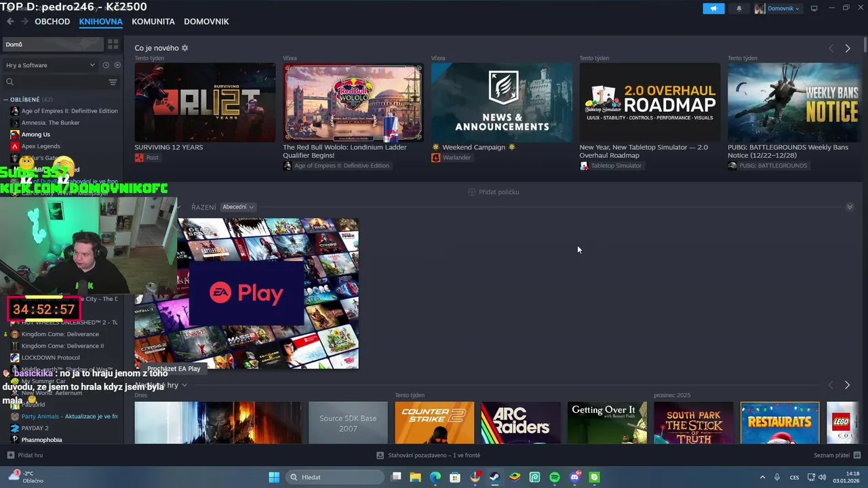Open the recent games shelf dropdown
Image resolution: width=868 pixels, height=488 pixels.
coord(184,385)
